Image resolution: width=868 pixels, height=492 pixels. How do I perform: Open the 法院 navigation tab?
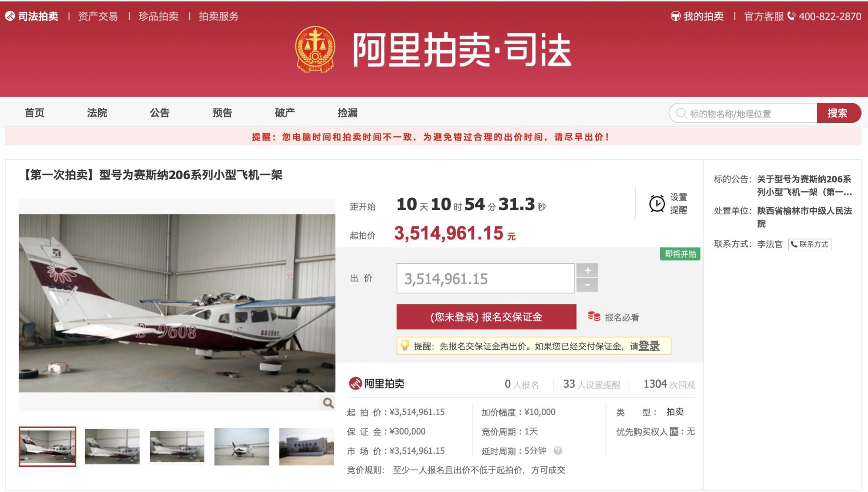click(97, 113)
